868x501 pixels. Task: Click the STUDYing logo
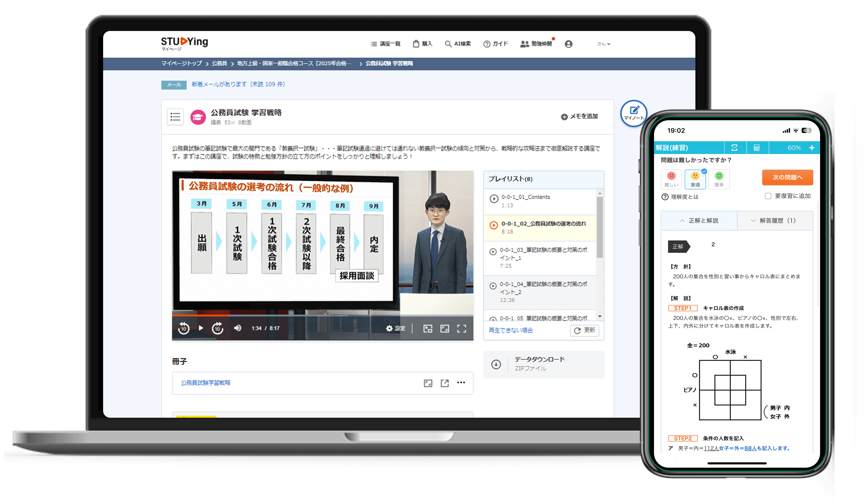pos(184,43)
